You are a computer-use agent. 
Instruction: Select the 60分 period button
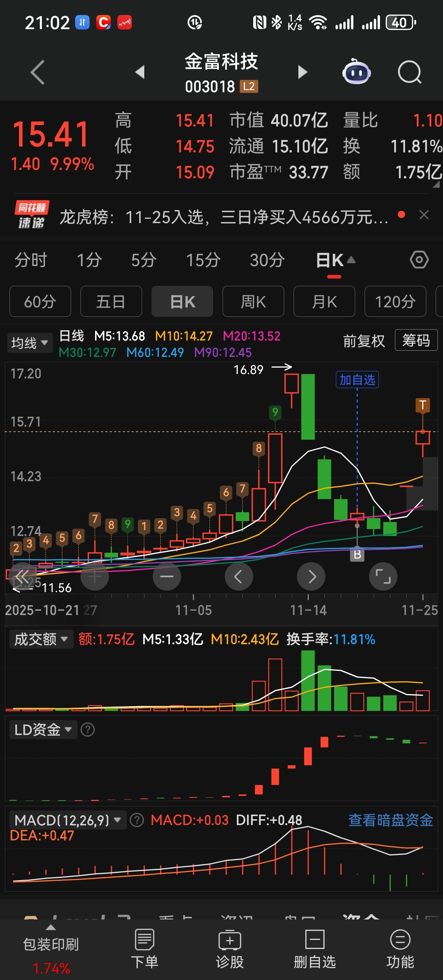tap(40, 302)
